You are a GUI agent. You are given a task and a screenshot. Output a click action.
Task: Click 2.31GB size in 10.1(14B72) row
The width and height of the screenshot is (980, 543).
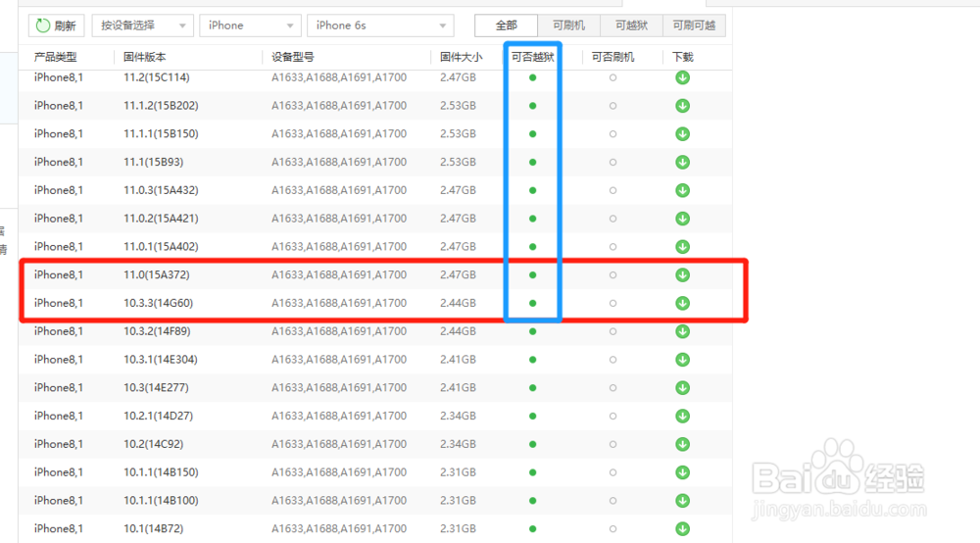tap(458, 528)
